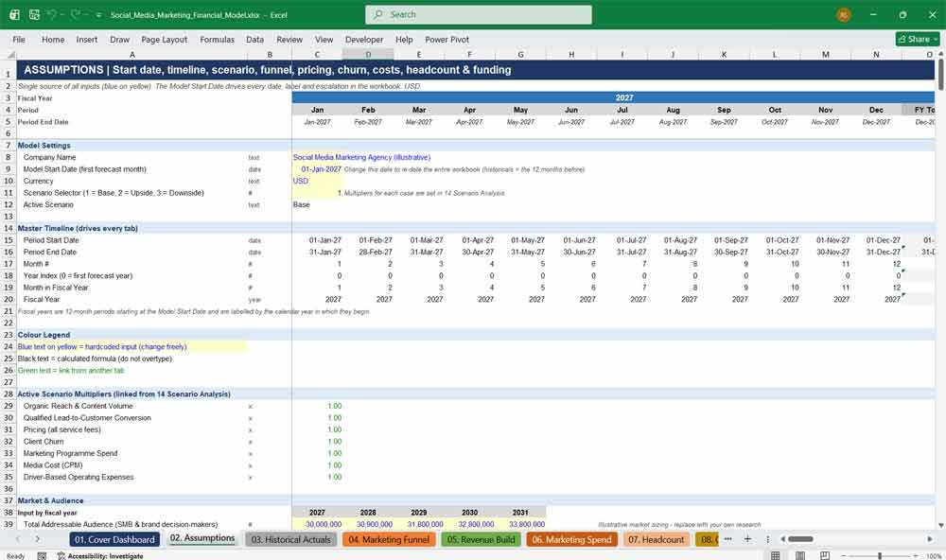Open the Undo history dropdown arrow

click(x=62, y=15)
